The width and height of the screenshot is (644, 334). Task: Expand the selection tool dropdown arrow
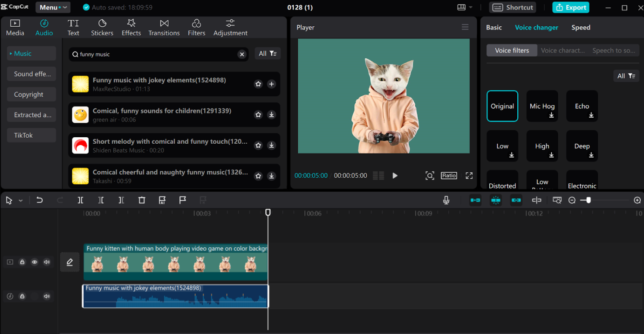tap(21, 201)
